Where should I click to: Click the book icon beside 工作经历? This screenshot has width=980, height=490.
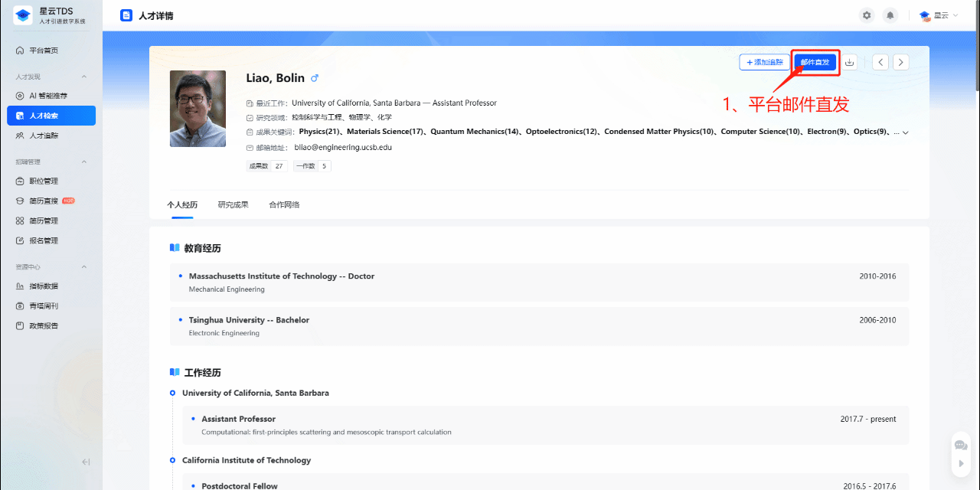click(175, 373)
